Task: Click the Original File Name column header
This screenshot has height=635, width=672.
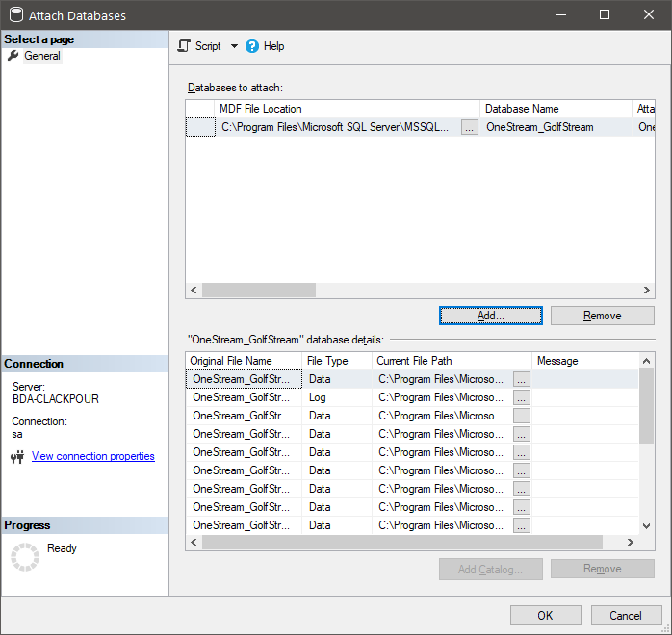Action: (244, 361)
